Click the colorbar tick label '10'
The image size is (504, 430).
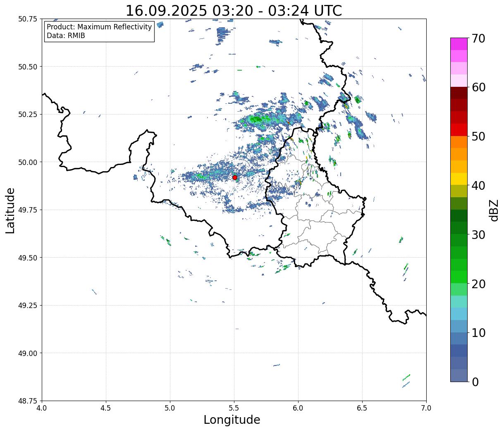coord(478,333)
